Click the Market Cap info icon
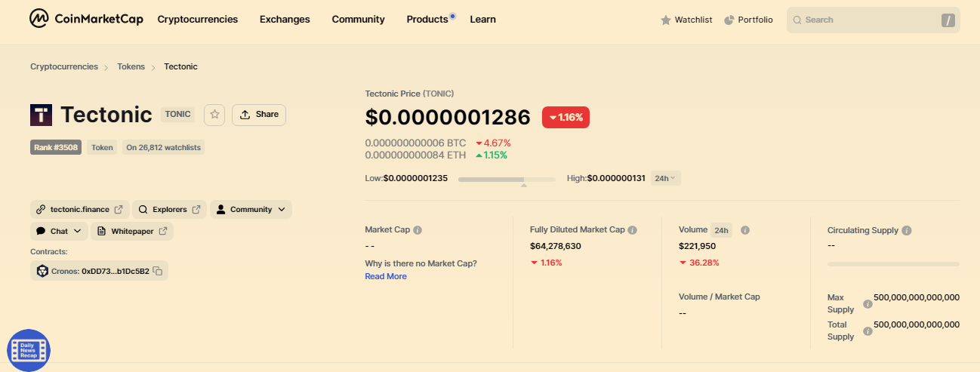The image size is (980, 372). pos(418,230)
